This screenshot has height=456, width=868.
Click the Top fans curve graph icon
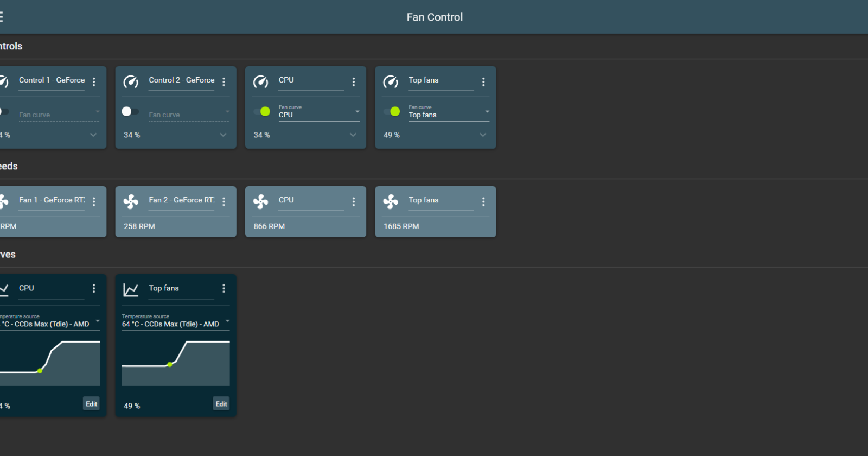131,290
